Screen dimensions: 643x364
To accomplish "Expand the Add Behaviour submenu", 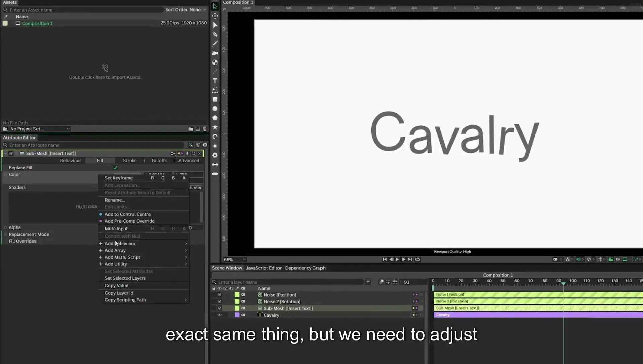I will click(144, 244).
